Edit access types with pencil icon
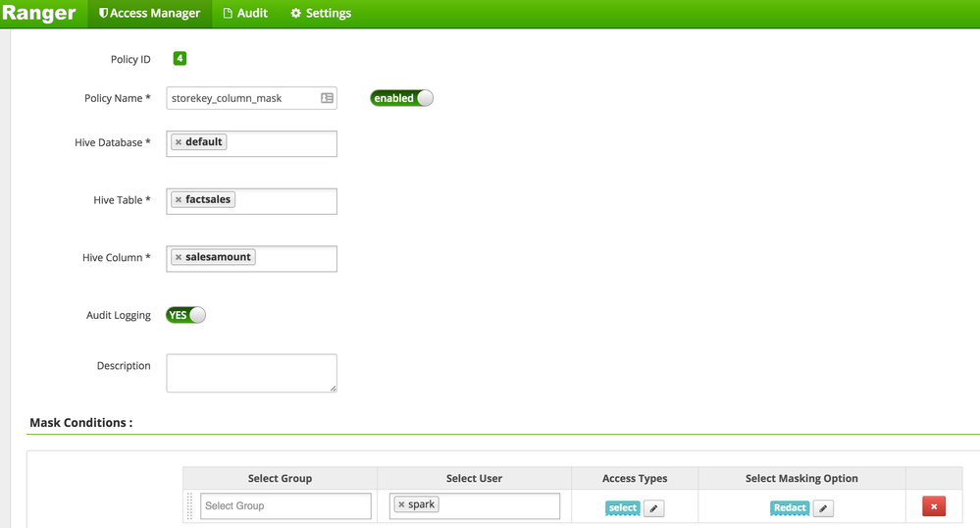The image size is (980, 528). (x=653, y=508)
